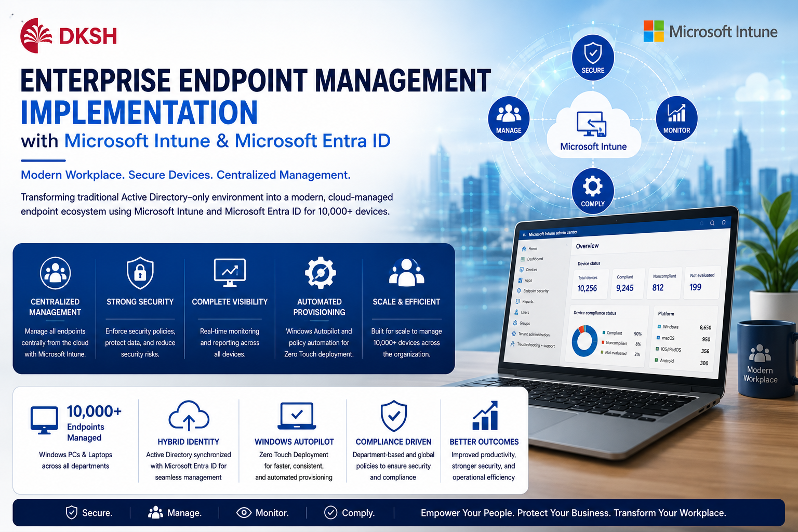Click the Complete Visibility monitor icon
The image size is (798, 532).
230,272
